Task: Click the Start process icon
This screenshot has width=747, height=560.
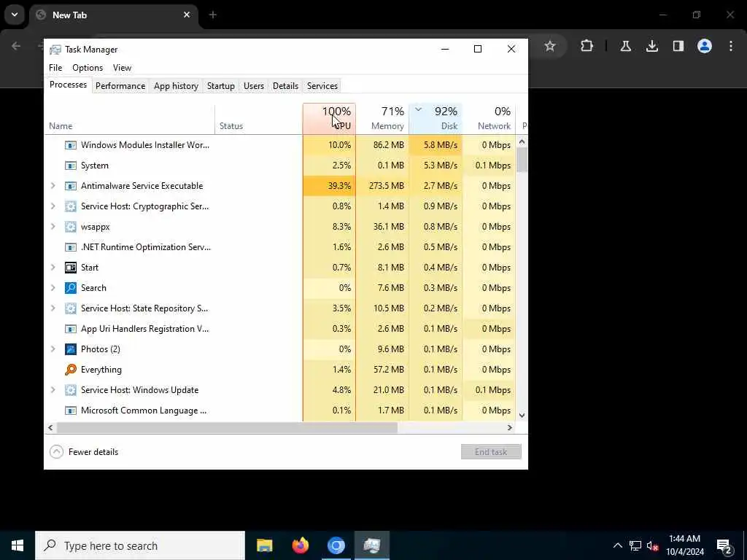Action: 71,268
